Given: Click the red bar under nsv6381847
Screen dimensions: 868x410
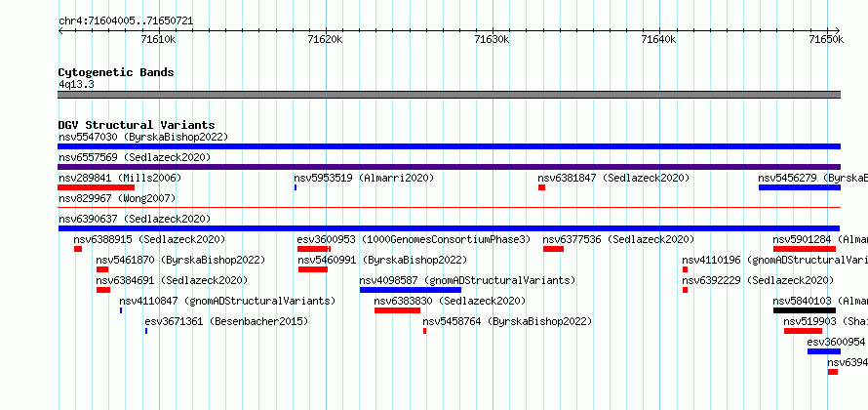Looking at the screenshot, I should click(x=541, y=187).
